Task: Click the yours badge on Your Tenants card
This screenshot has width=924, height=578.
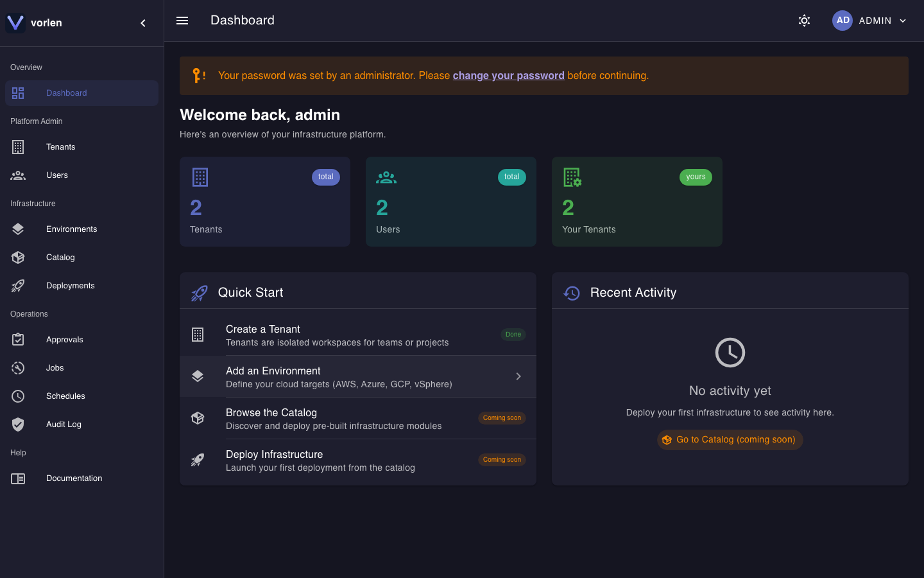Action: (x=696, y=177)
